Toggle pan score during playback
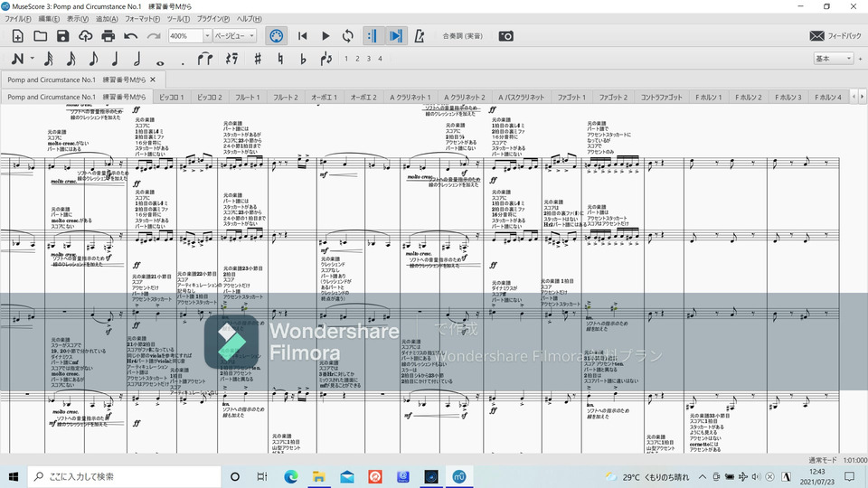 [x=396, y=36]
